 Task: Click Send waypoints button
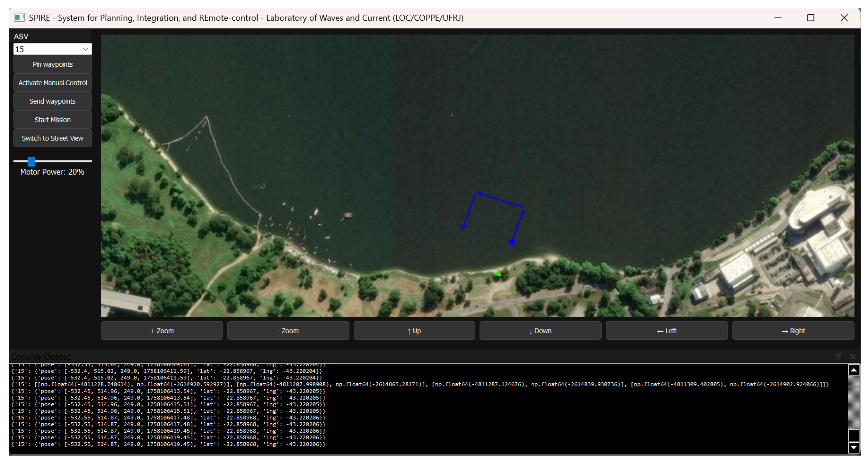52,101
